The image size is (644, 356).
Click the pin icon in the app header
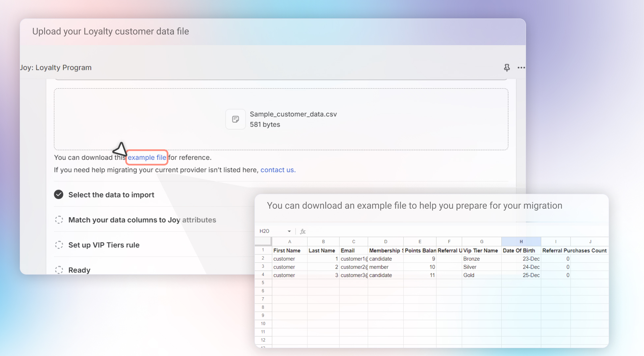[507, 68]
